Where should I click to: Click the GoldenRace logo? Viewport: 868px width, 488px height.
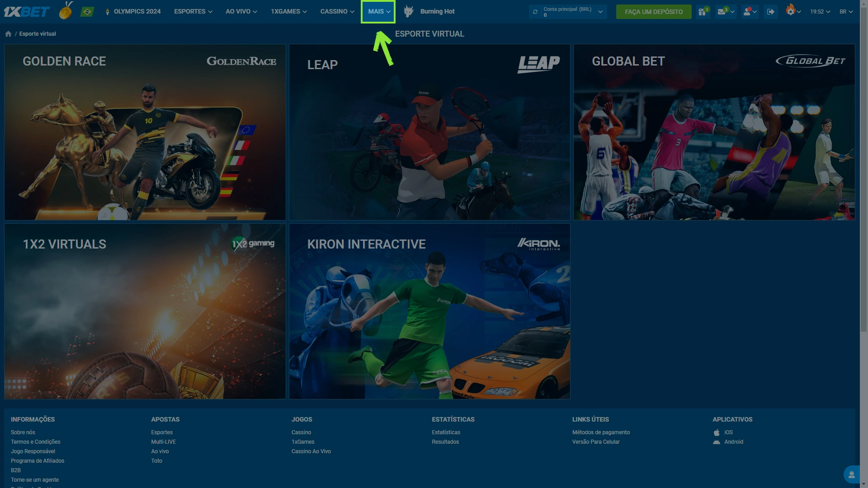(241, 61)
